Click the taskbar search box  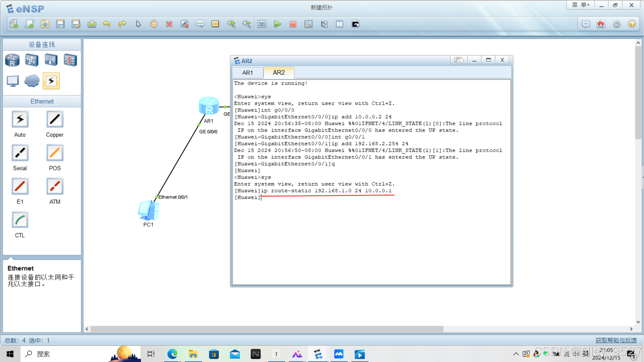point(81,354)
